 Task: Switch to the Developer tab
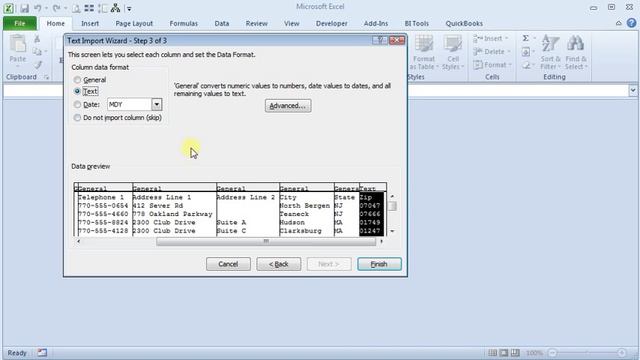[331, 23]
